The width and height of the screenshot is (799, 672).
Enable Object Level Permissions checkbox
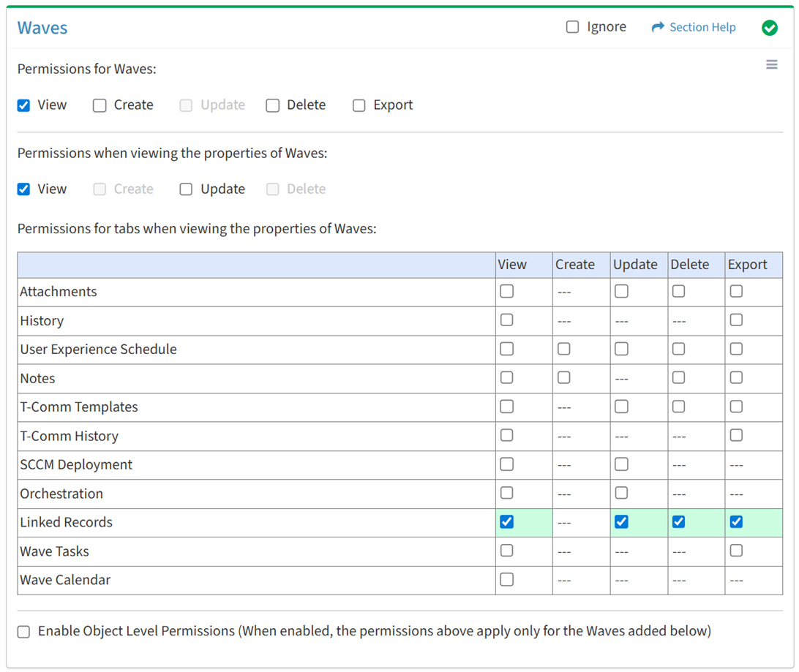[x=24, y=632]
